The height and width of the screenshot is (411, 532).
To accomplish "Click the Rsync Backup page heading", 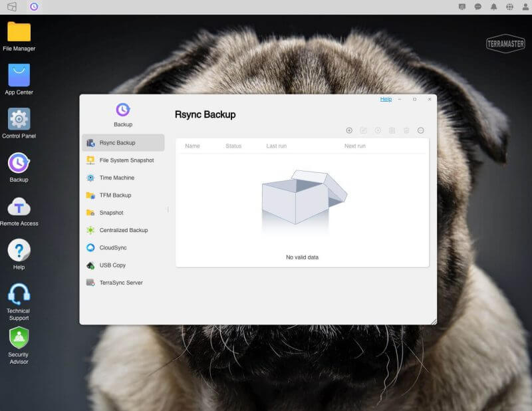I will (205, 114).
